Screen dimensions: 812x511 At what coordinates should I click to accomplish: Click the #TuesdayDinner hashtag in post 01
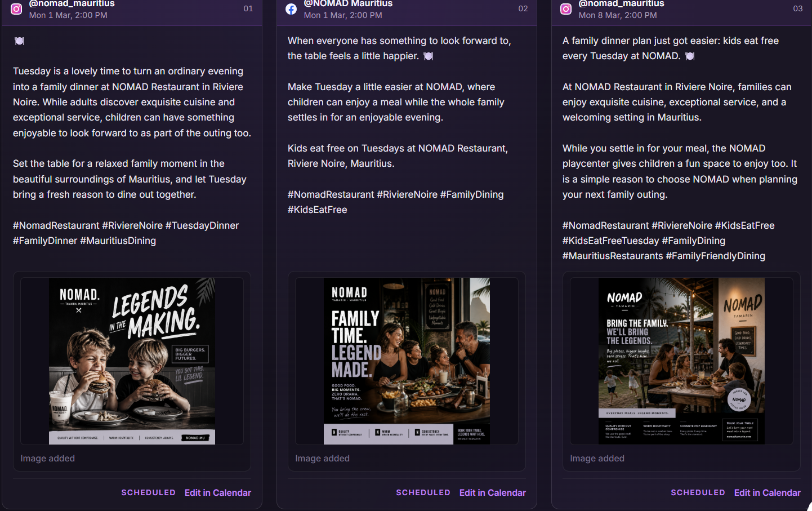coord(202,225)
